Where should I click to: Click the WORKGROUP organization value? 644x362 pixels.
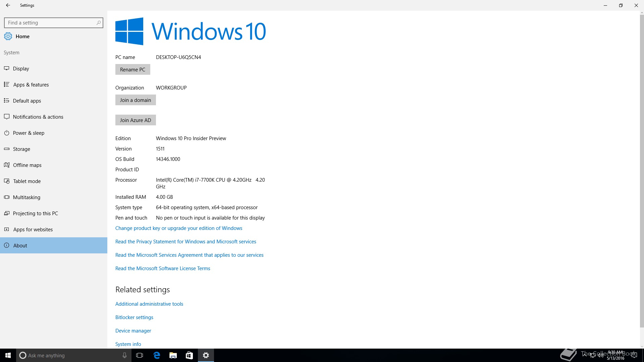(171, 88)
